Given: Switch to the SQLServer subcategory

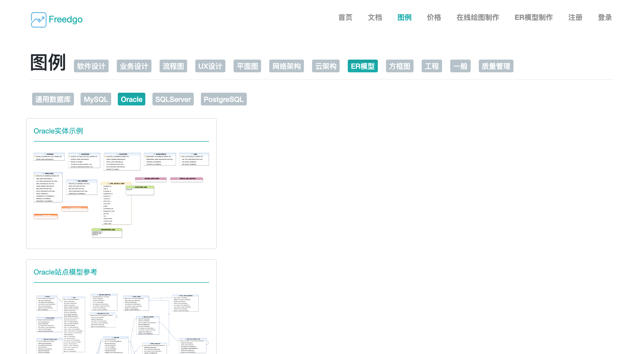Looking at the screenshot, I should click(173, 99).
